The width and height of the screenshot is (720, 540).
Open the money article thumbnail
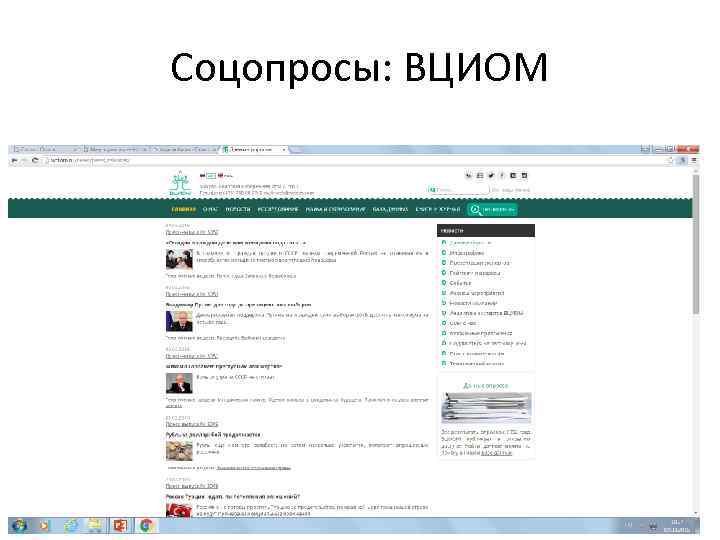click(179, 451)
